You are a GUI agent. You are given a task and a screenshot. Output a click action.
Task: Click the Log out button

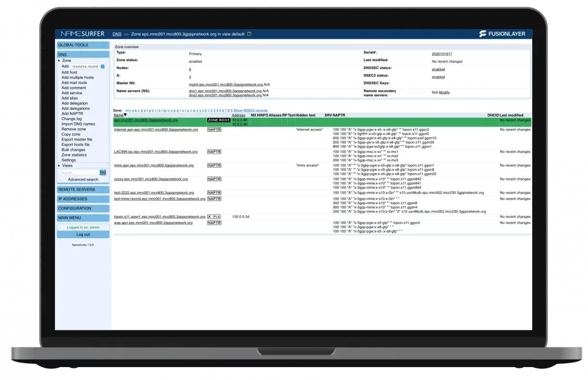click(83, 234)
